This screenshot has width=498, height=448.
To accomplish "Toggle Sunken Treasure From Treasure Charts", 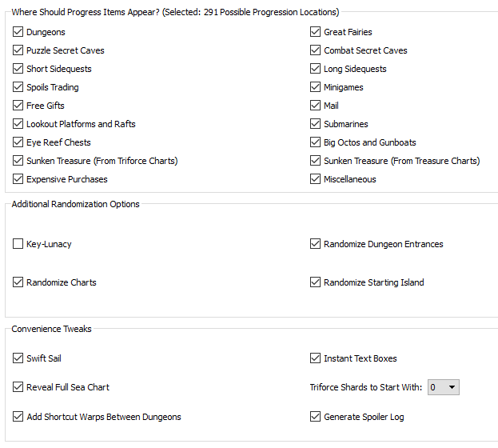I will [x=315, y=161].
